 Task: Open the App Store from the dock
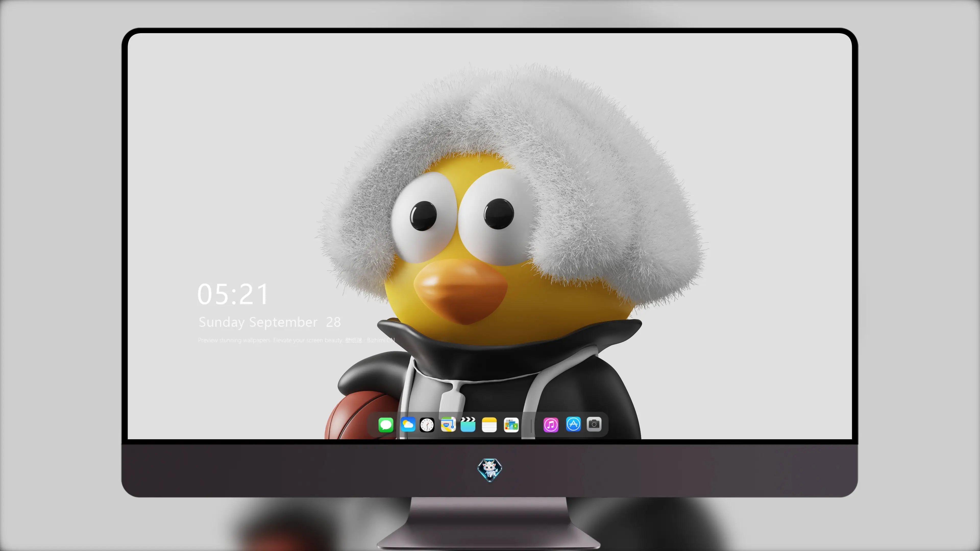point(573,424)
